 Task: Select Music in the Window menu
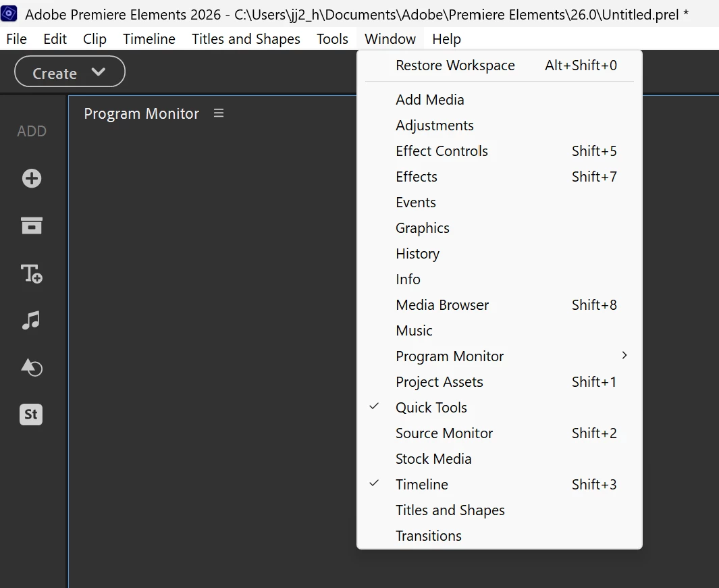(500, 331)
